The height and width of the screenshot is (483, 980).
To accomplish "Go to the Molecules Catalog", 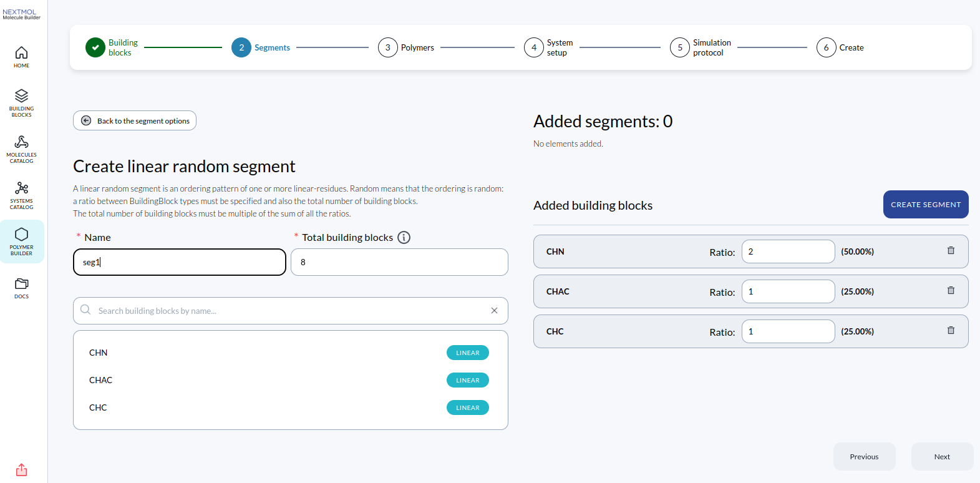I will click(21, 149).
